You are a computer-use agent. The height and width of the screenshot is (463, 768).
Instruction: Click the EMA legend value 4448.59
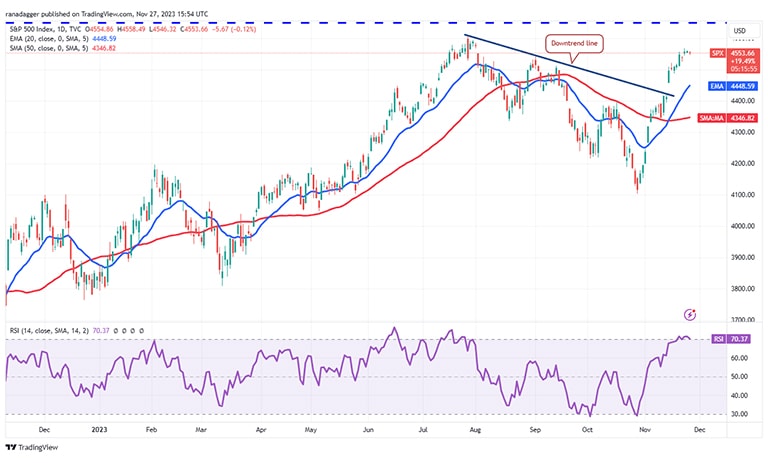(x=104, y=39)
